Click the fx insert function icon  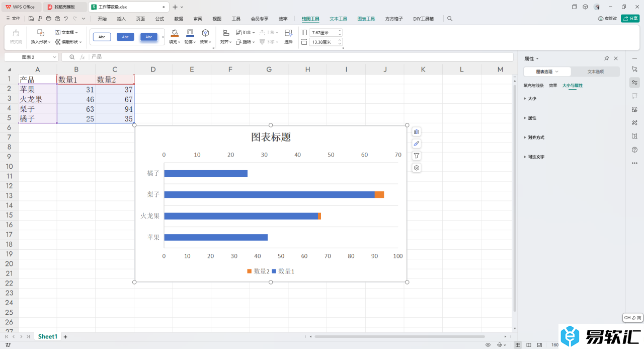[83, 57]
